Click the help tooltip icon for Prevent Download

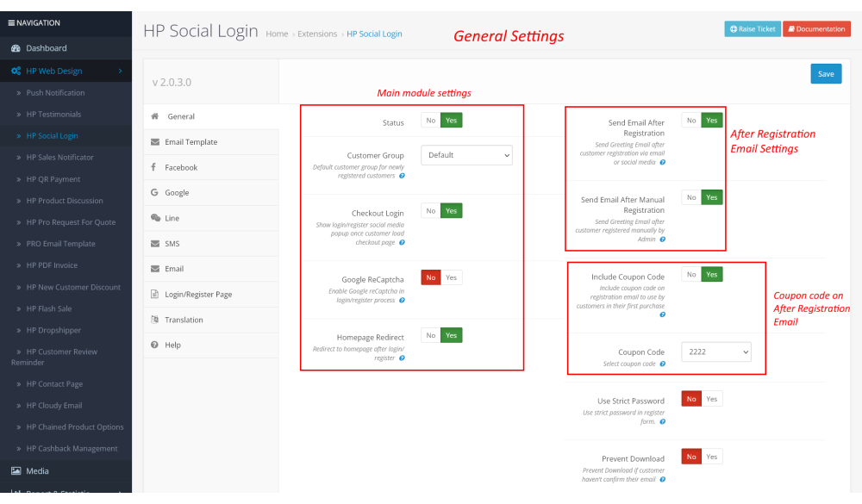(662, 479)
